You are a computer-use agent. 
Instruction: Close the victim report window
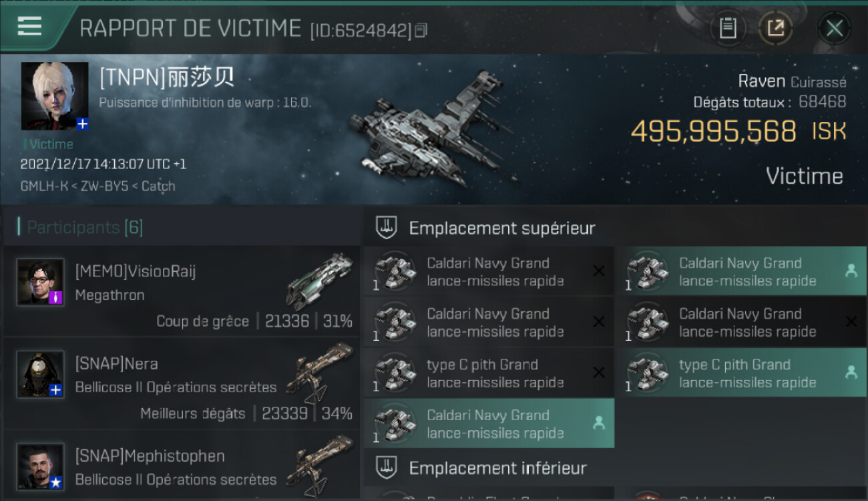pos(834,29)
